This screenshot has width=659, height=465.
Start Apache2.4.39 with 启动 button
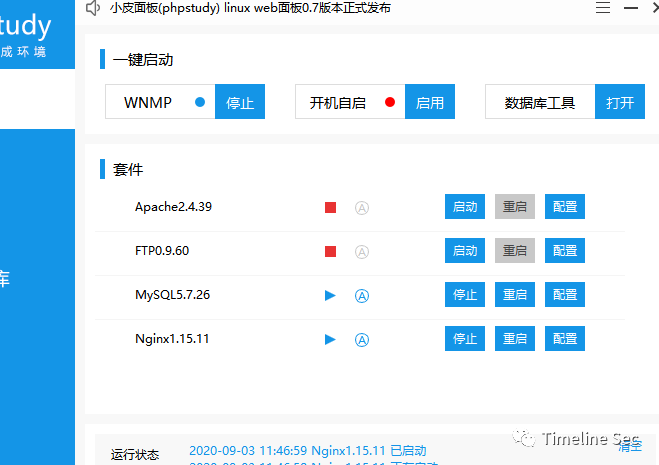[x=465, y=206]
